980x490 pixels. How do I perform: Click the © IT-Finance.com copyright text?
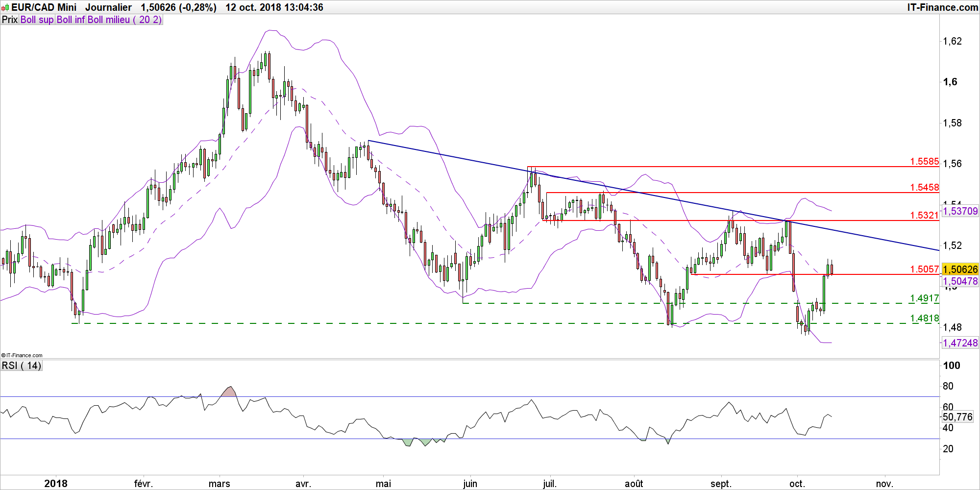point(22,355)
